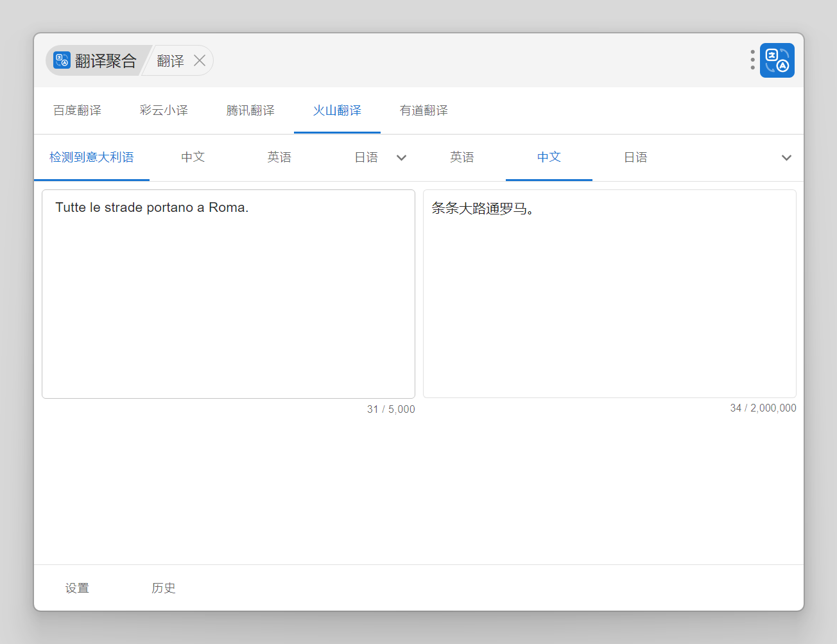
Task: Open 设置 settings at bottom
Action: 77,588
